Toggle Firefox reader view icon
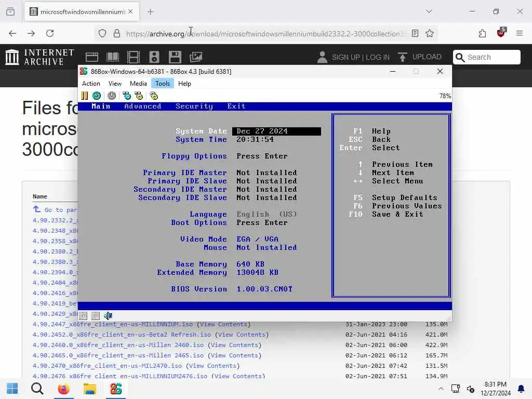 click(x=415, y=33)
